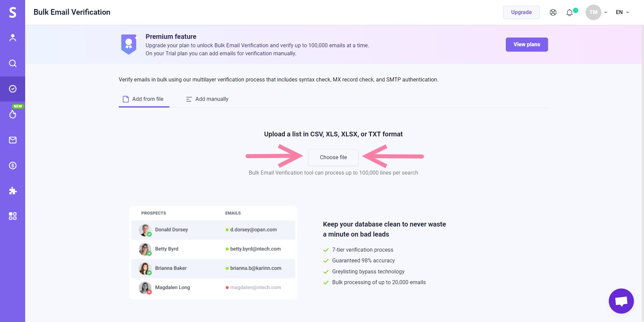Click the Donald Dorsey name
This screenshot has height=322, width=644.
[x=171, y=230]
